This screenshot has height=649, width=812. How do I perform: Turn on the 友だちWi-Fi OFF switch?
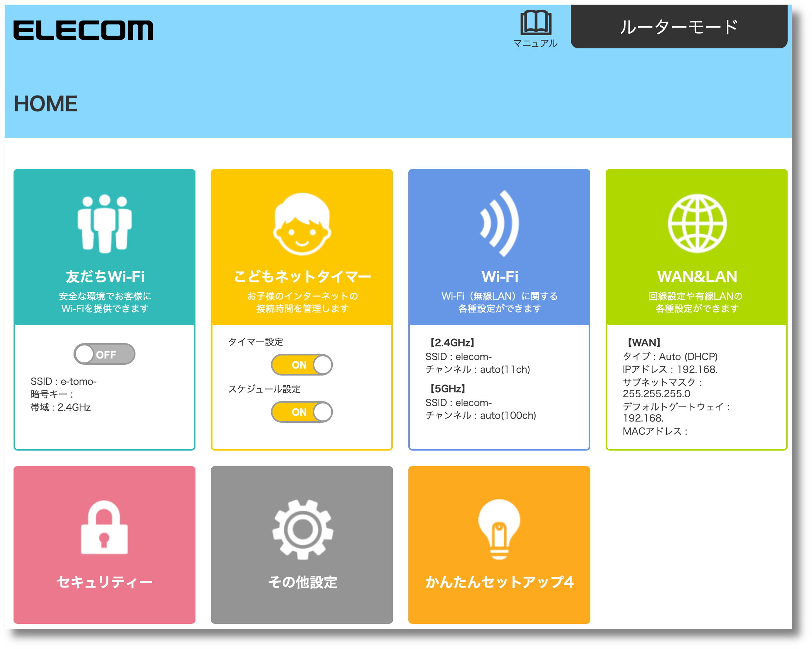104,354
